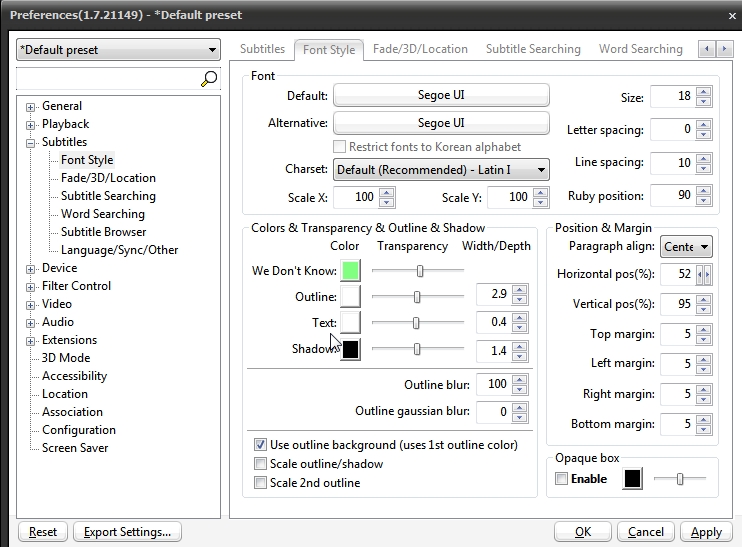This screenshot has height=547, width=742.
Task: Open the Paragraph align dropdown
Action: coord(686,247)
